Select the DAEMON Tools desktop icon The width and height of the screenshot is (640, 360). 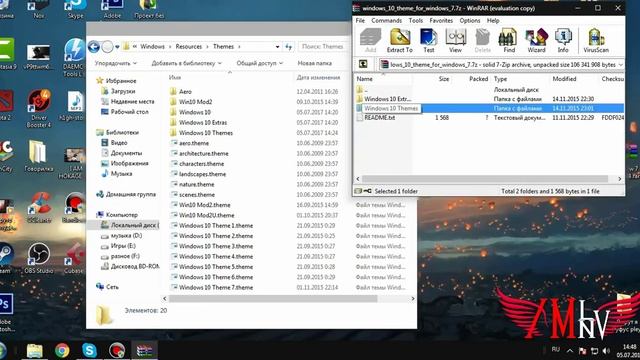coord(74,57)
